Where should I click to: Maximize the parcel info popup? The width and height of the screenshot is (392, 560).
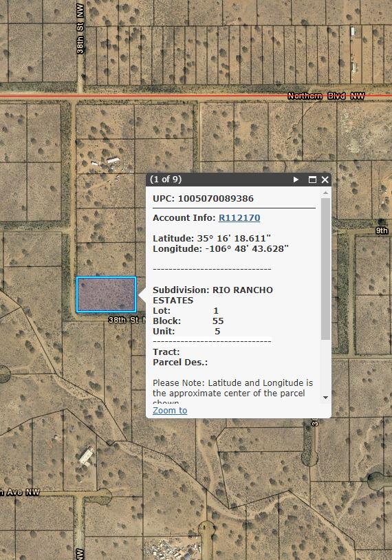[x=312, y=180]
